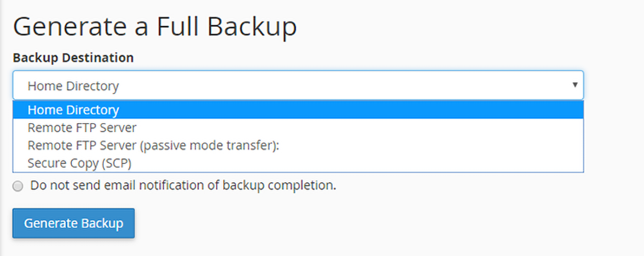Image resolution: width=644 pixels, height=256 pixels.
Task: Choose Home Directory from the dropdown list
Action: pos(73,110)
